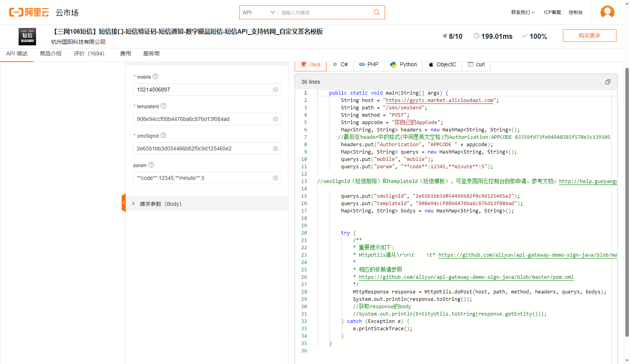This screenshot has width=630, height=364.
Task: Click help icon next to templateId
Action: tap(164, 106)
